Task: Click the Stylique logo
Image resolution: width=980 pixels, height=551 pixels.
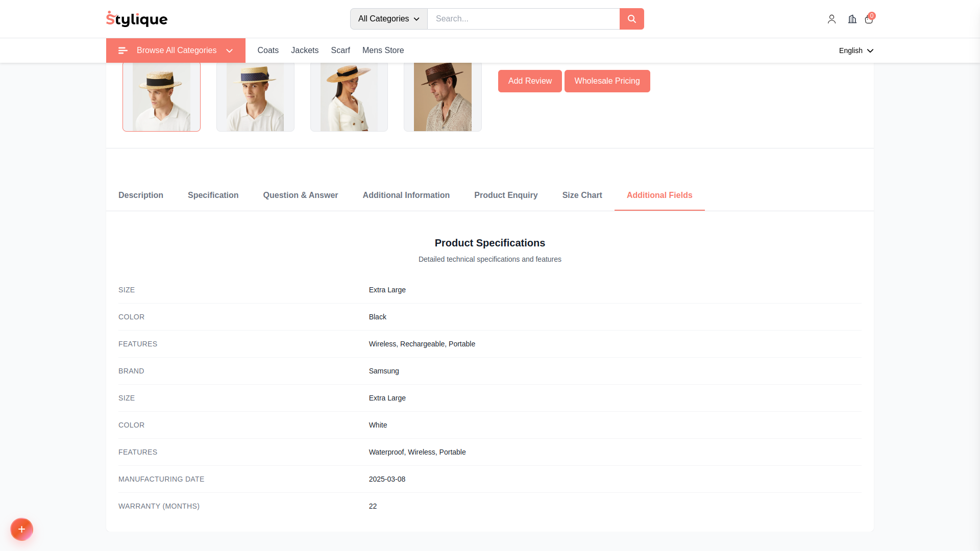Action: (137, 19)
